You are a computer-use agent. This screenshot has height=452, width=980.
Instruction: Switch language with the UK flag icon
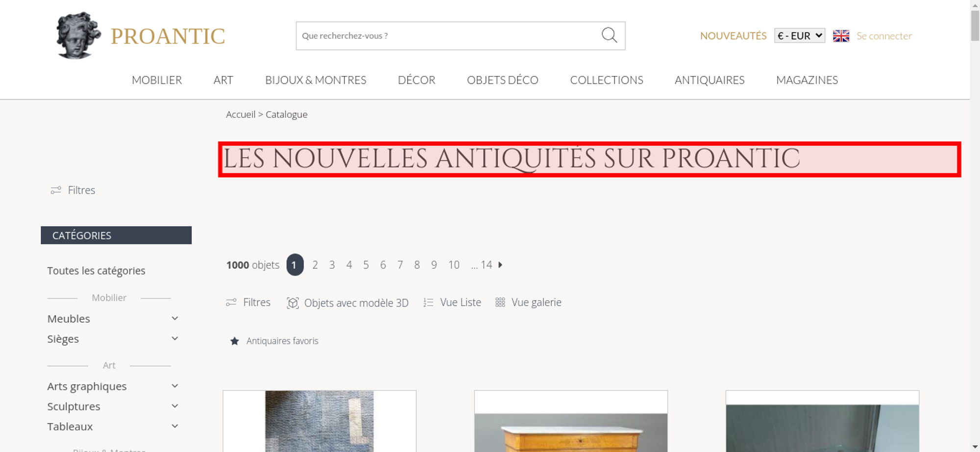pyautogui.click(x=841, y=36)
